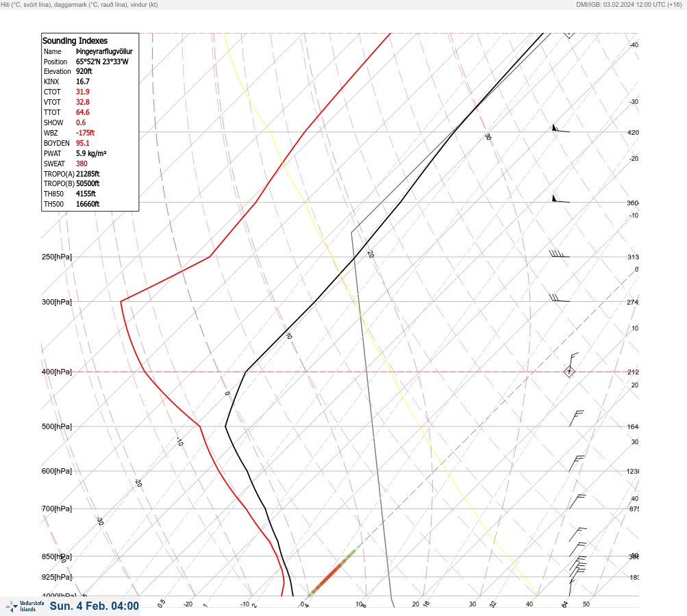Image resolution: width=687 pixels, height=616 pixels.
Task: Click the TROPO(B) value 50500ft
Action: point(88,183)
